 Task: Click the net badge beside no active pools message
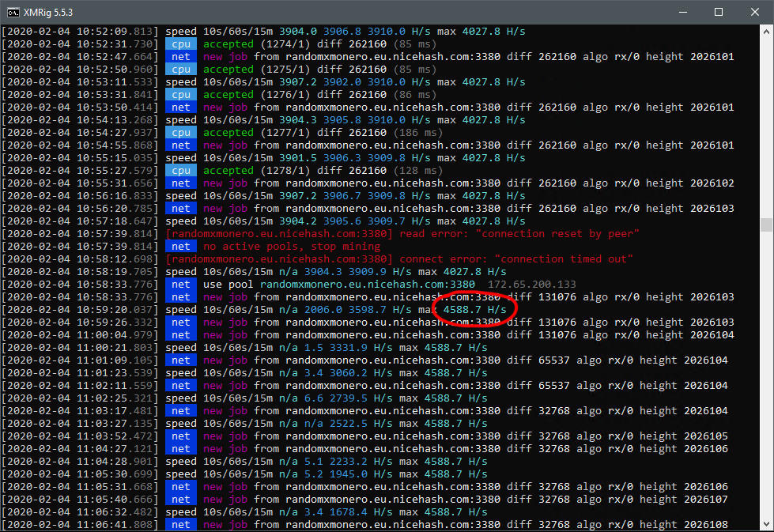tap(180, 246)
